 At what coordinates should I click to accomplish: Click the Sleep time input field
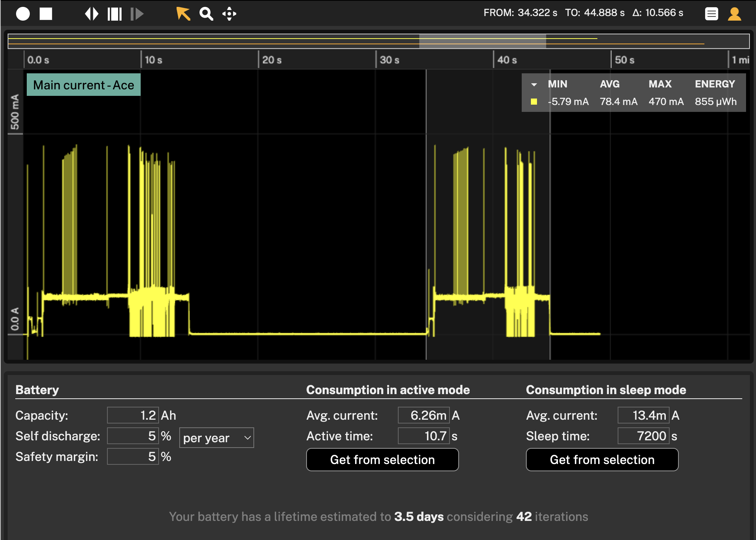[x=643, y=436]
